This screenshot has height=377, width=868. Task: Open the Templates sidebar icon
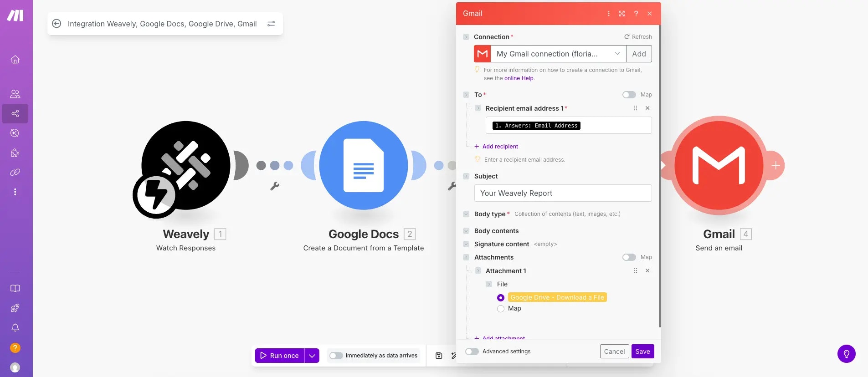tap(15, 133)
